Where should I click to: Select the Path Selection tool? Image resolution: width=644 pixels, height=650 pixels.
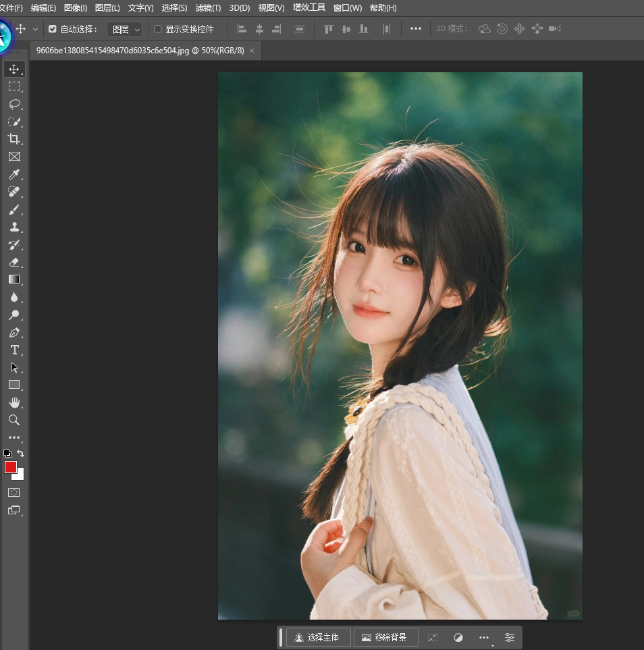pyautogui.click(x=14, y=367)
